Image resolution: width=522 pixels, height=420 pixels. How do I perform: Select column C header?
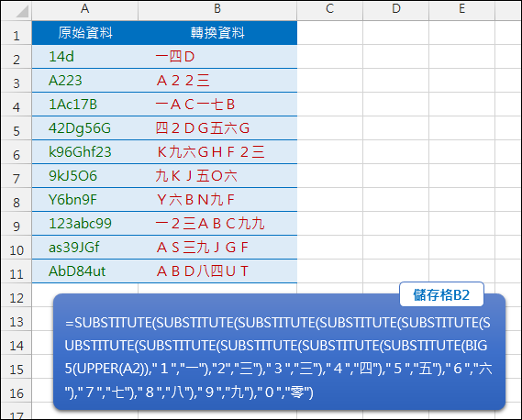329,10
